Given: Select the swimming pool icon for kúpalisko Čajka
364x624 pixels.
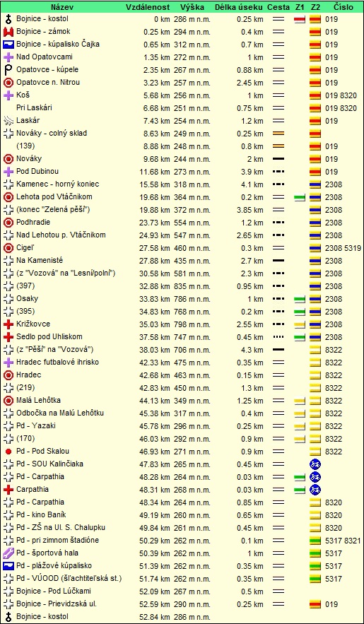Looking at the screenshot, I should pyautogui.click(x=8, y=45).
